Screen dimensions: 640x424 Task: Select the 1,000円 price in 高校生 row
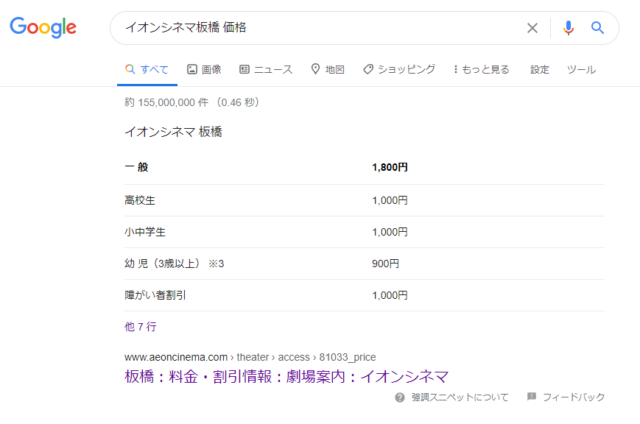[390, 200]
